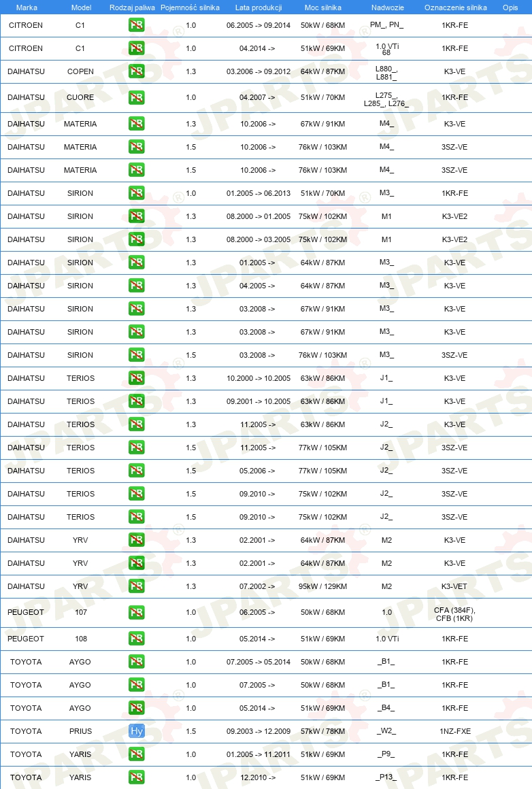Image resolution: width=532 pixels, height=789 pixels.
Task: Click petrol icon in Terios 09.2001 -> 10.2005 row
Action: (136, 401)
